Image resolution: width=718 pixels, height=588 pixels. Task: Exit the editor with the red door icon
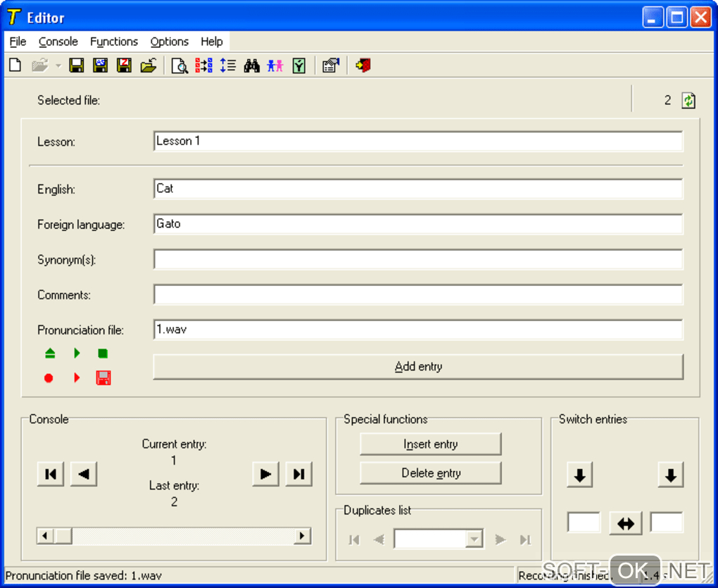pyautogui.click(x=363, y=65)
